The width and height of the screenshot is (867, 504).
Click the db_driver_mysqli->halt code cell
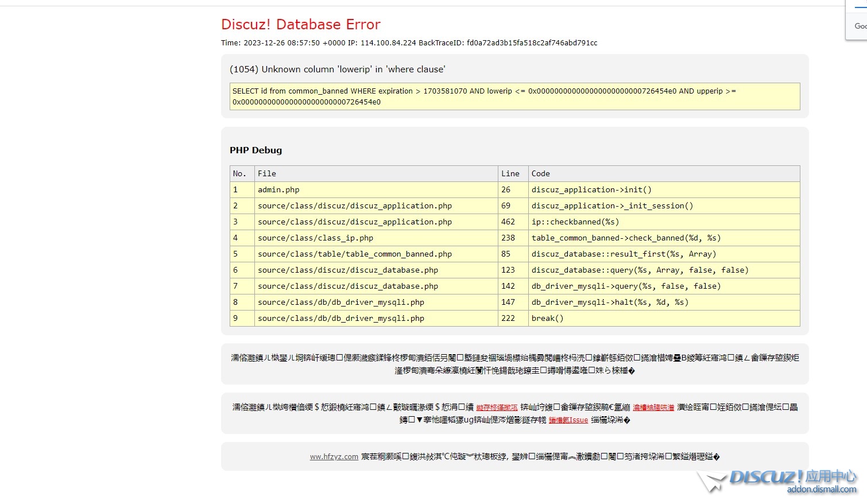[664, 302]
